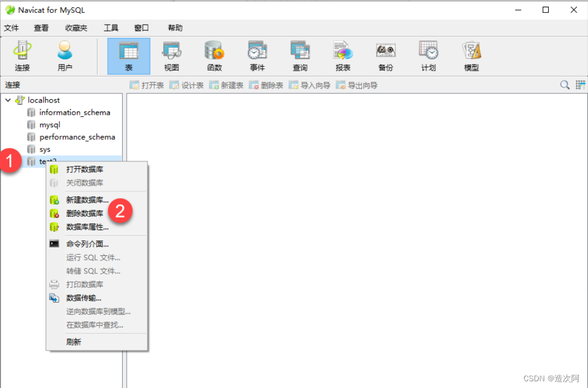Open the 模型 (Model) icon
Image resolution: width=588 pixels, height=388 pixels.
pyautogui.click(x=471, y=56)
